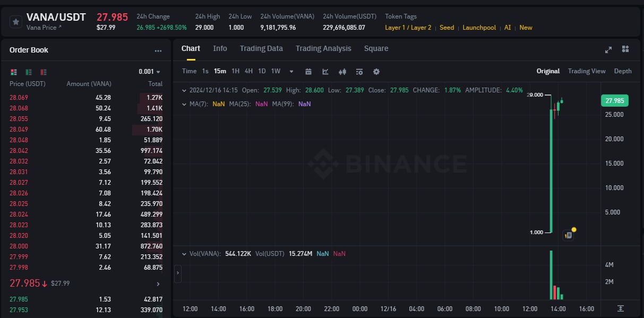This screenshot has width=644, height=318.
Task: Select the 28.049 sell order price
Action: coord(19,130)
